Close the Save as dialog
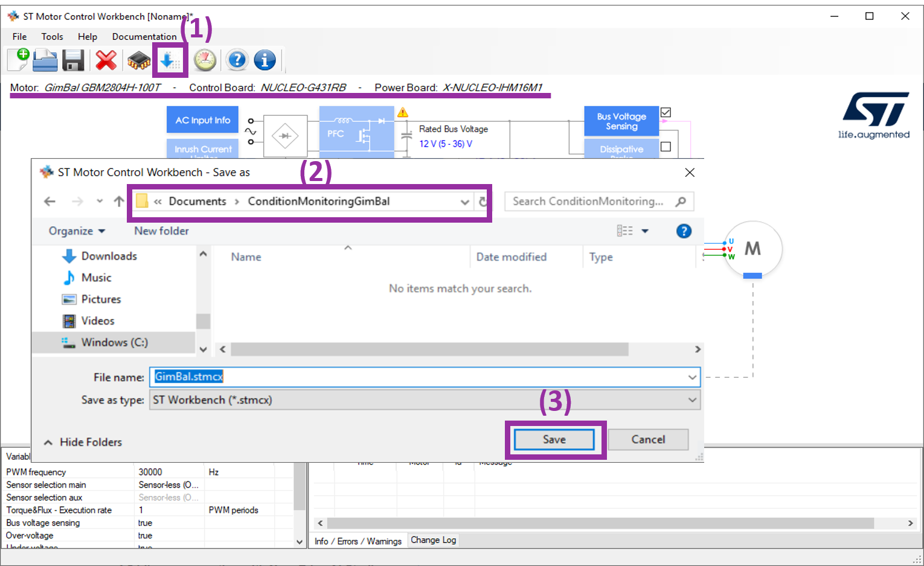Image resolution: width=924 pixels, height=566 pixels. pyautogui.click(x=690, y=173)
